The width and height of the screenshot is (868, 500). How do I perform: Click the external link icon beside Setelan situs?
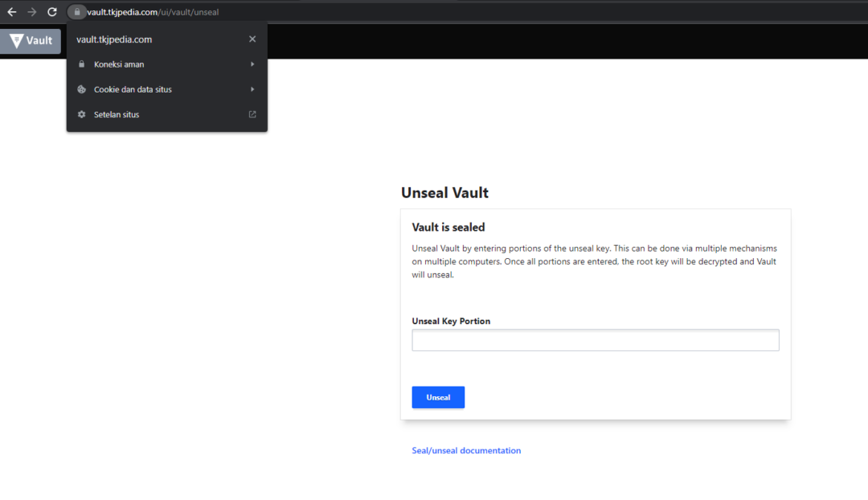(x=252, y=114)
